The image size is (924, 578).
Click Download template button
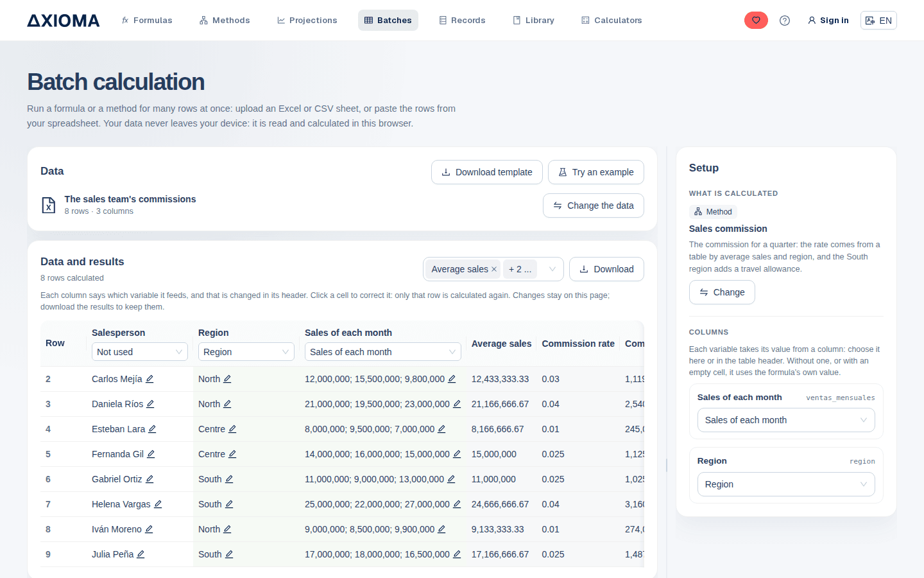tap(487, 172)
